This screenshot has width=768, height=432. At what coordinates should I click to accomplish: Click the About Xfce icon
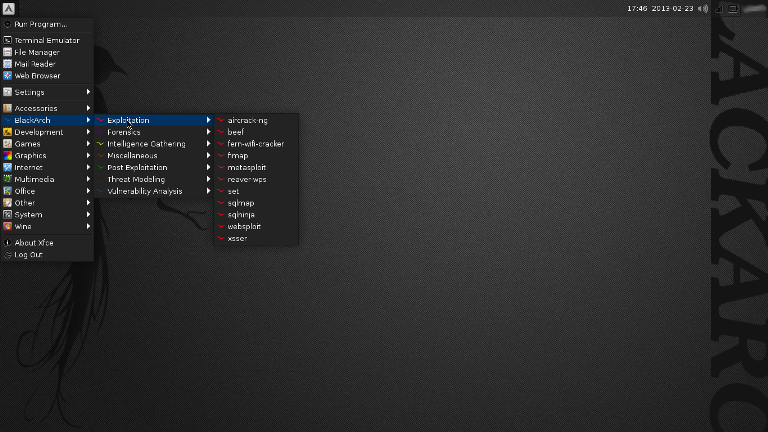(x=7, y=242)
